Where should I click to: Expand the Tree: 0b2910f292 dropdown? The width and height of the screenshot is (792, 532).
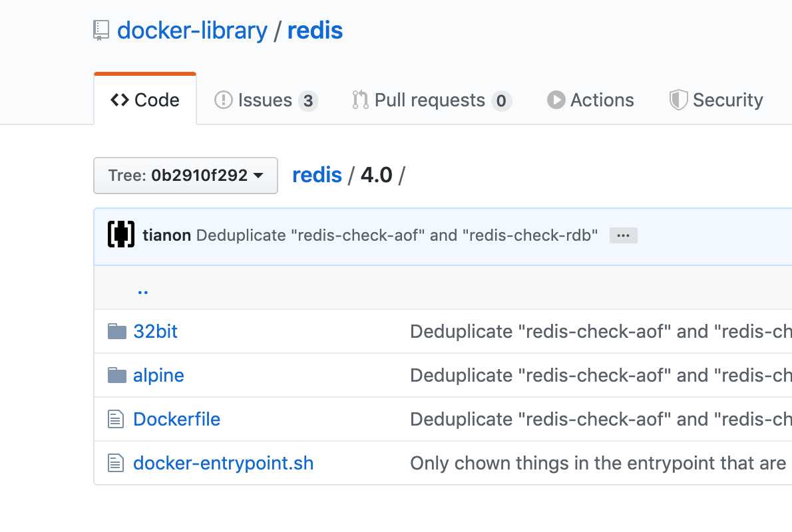[186, 175]
